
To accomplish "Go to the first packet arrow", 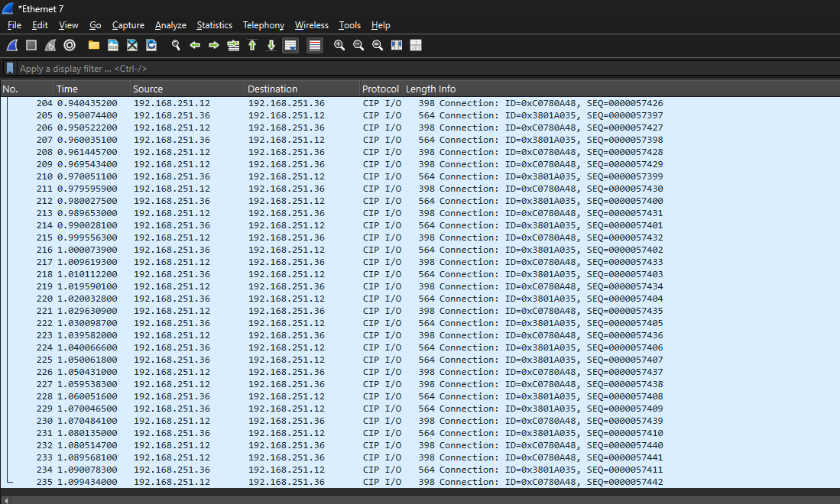I will (x=252, y=46).
